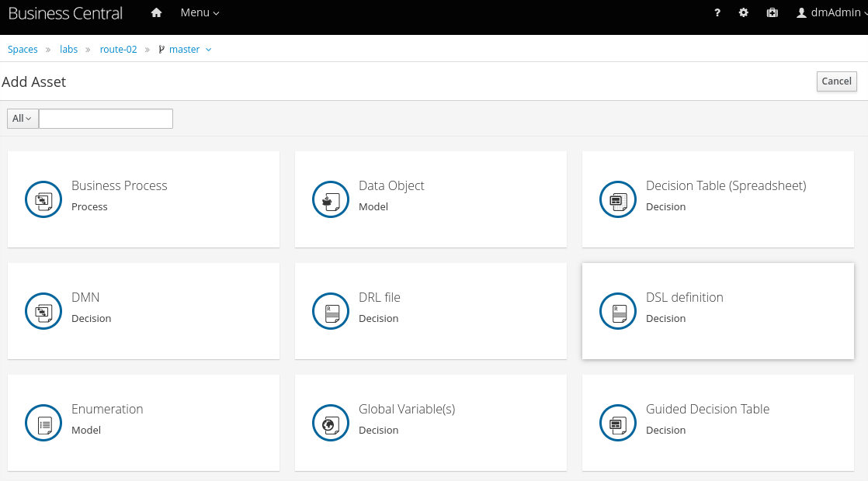Expand the Menu dropdown in header
Screen dimensions: 868x481
tap(200, 13)
